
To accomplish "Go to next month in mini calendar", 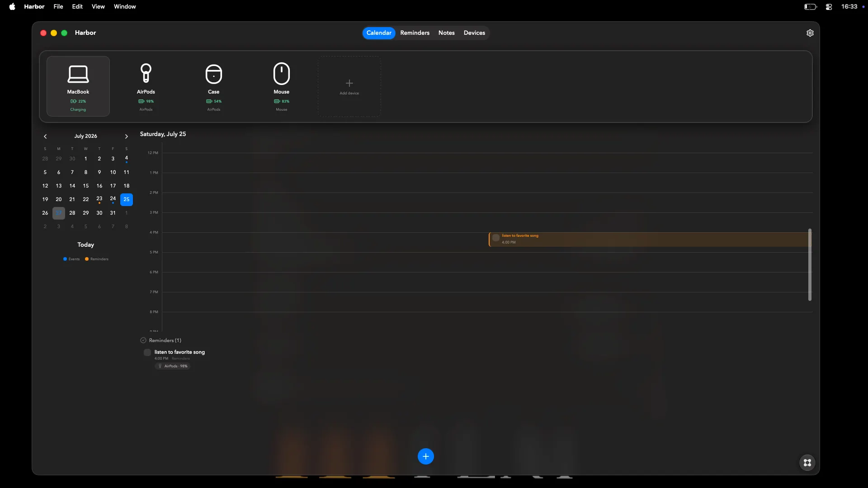I will 127,136.
